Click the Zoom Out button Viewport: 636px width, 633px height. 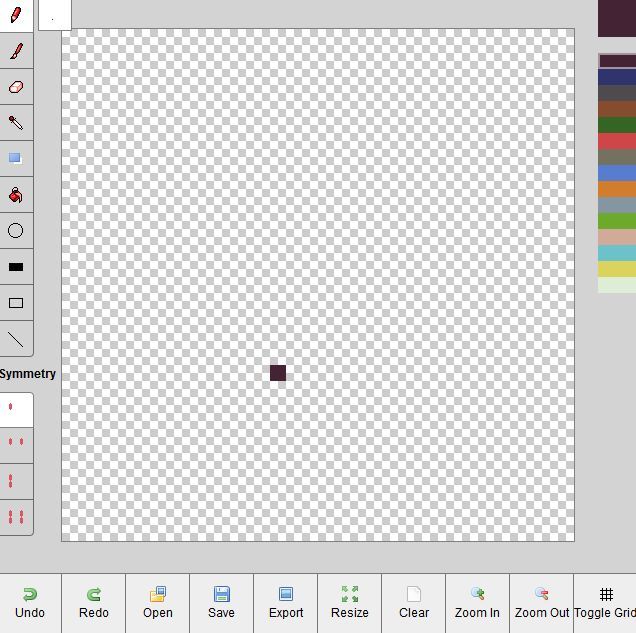click(541, 603)
